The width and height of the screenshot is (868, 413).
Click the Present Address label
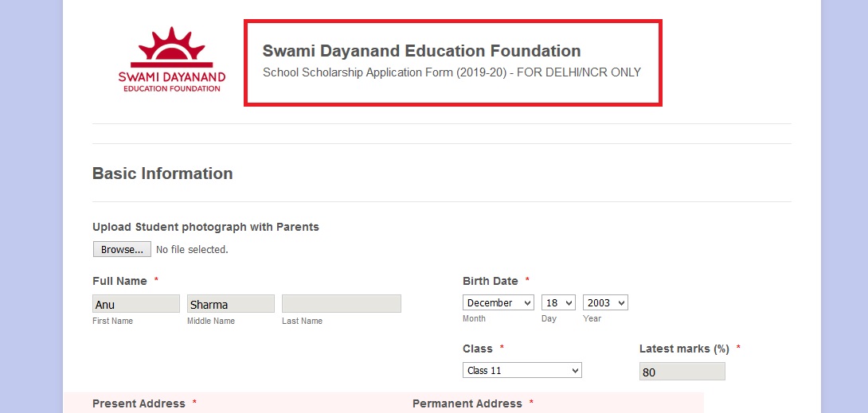pos(139,403)
